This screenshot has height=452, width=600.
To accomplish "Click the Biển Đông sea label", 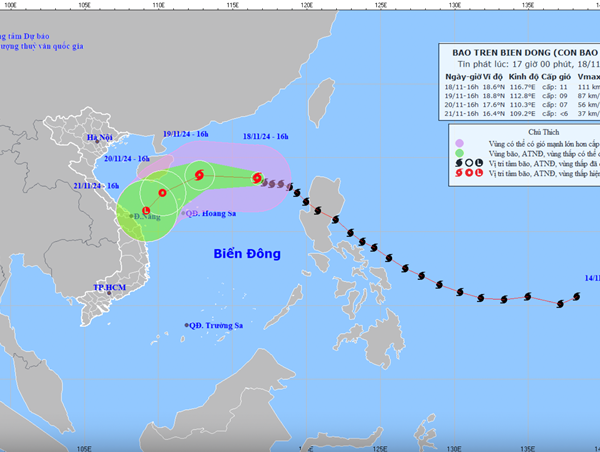I will coord(247,254).
